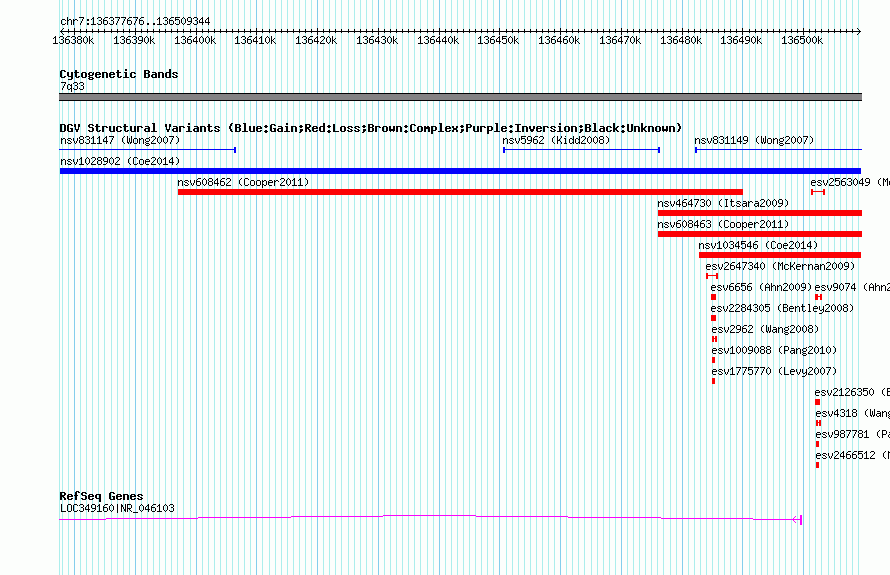Viewport: 890px width, 575px height.
Task: Open the nsv1034546 (Coe2014) label
Action: click(x=758, y=245)
